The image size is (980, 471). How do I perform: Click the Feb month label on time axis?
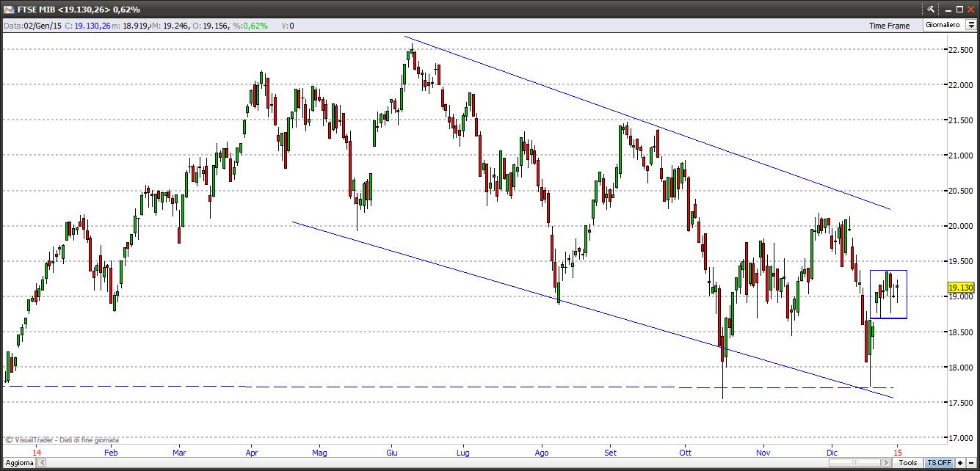point(111,453)
